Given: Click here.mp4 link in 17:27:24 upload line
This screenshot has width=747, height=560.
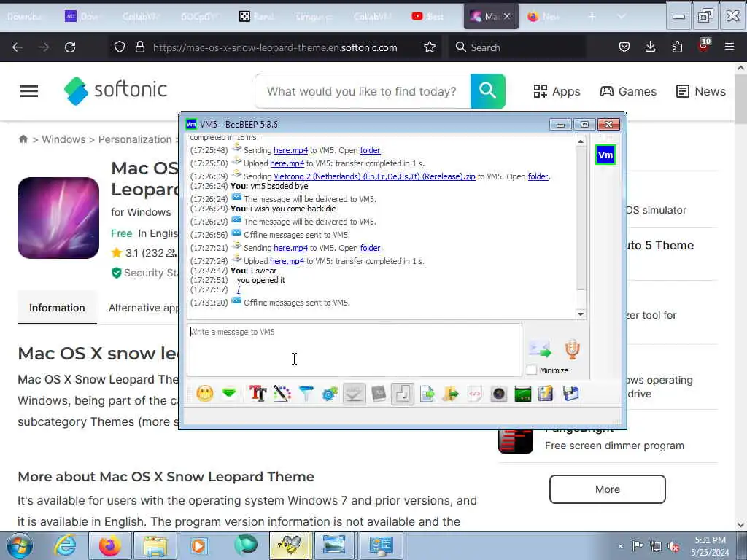Looking at the screenshot, I should coord(287,262).
